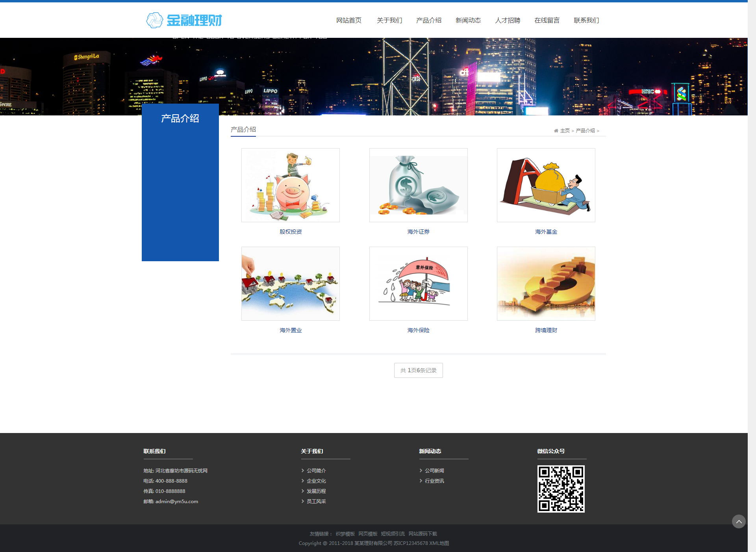The width and height of the screenshot is (756, 552).
Task: Click the 海外基金 product title link
Action: pyautogui.click(x=546, y=232)
